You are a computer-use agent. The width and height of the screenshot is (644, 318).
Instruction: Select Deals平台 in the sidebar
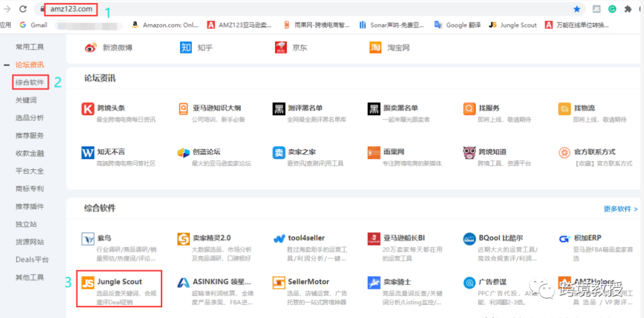(x=32, y=260)
